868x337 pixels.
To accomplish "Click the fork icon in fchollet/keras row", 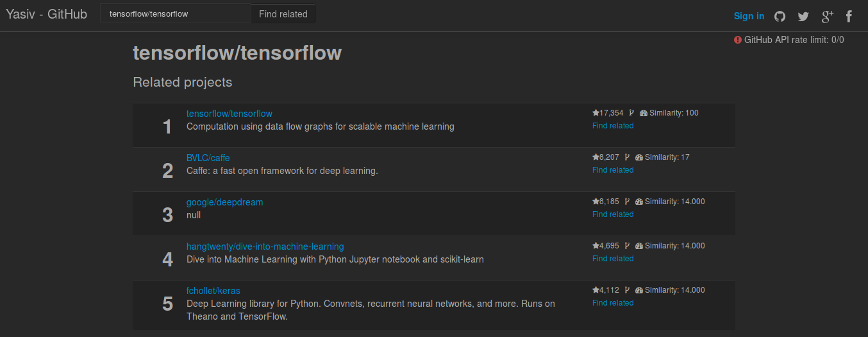I will tap(627, 290).
